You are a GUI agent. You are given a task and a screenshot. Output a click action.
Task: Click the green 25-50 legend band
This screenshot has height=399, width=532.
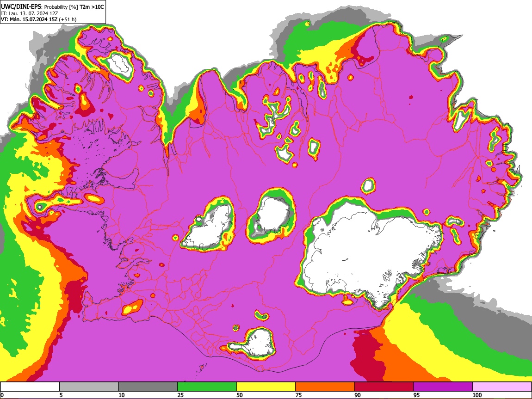pos(207,387)
